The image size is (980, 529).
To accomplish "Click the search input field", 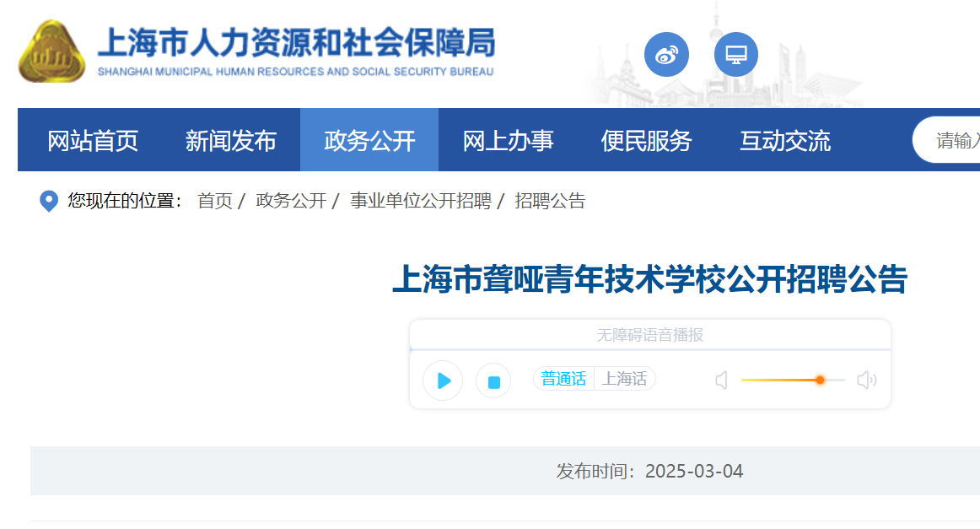I will tap(953, 141).
